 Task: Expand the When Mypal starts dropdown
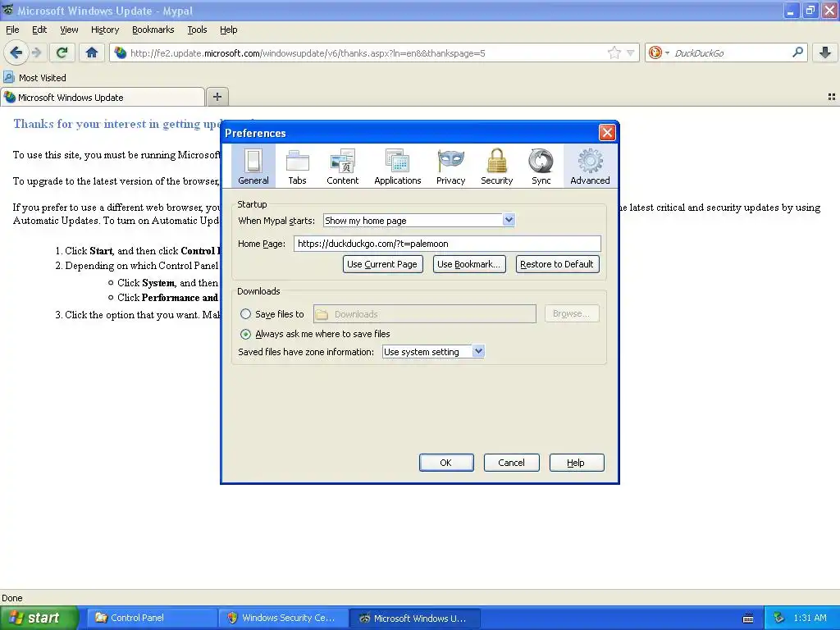point(419,220)
